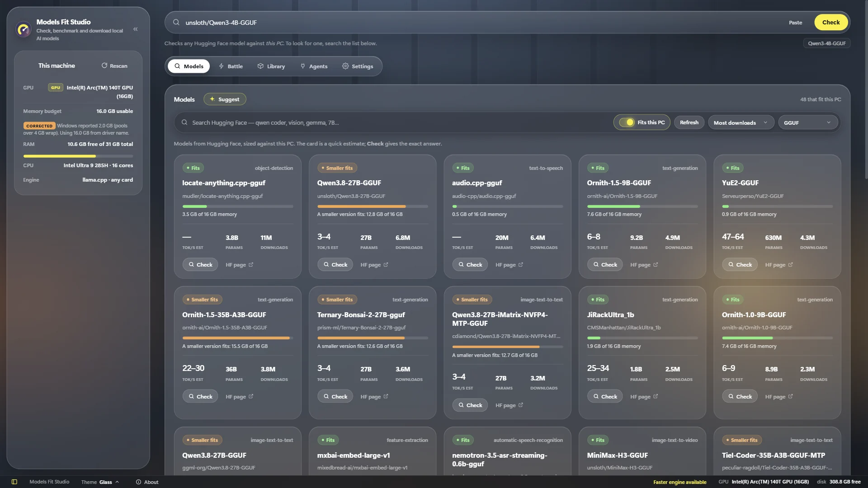The width and height of the screenshot is (868, 488).
Task: Click the model path input field
Action: tap(479, 22)
